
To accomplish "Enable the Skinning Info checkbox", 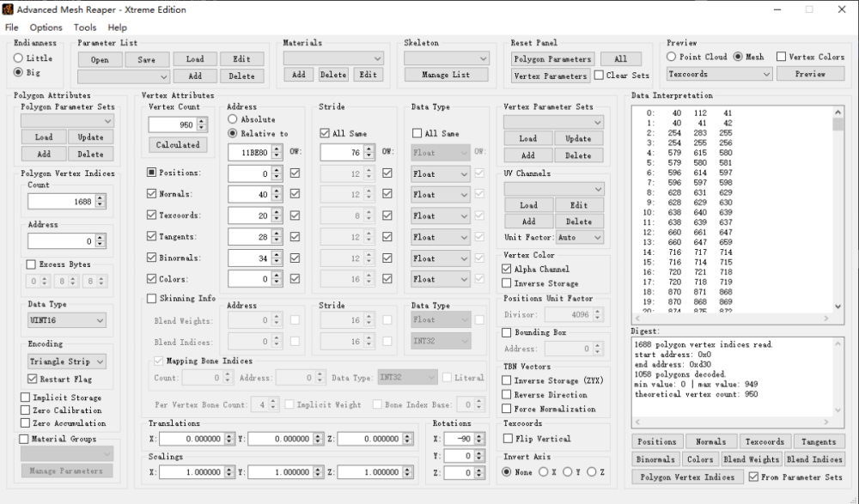I will 152,299.
